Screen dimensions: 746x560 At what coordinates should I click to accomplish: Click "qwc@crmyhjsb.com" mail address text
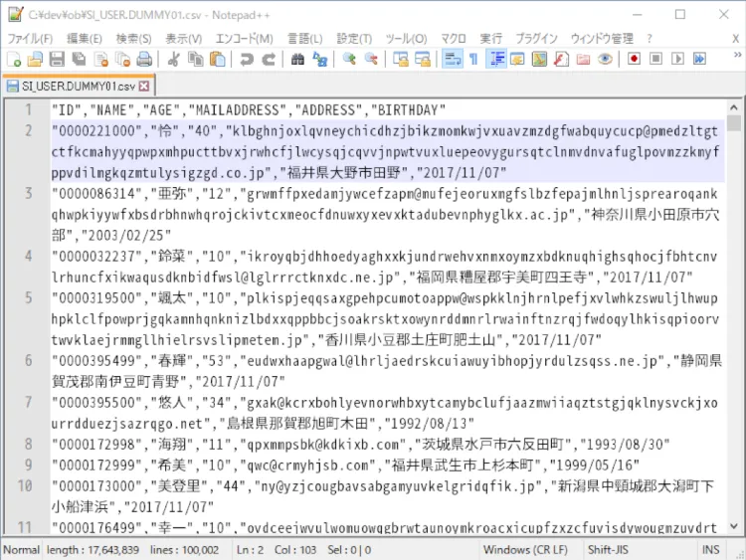click(307, 466)
